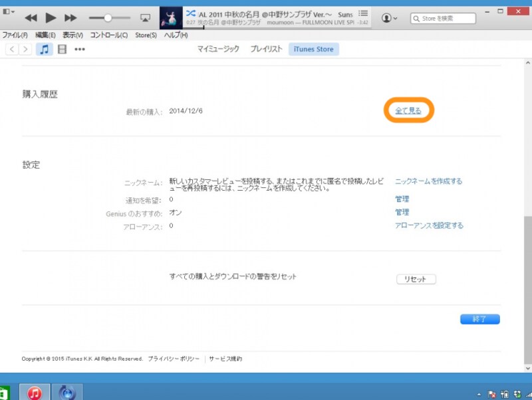Click the song playback progress bar
The image size is (532, 400).
pyautogui.click(x=277, y=28)
